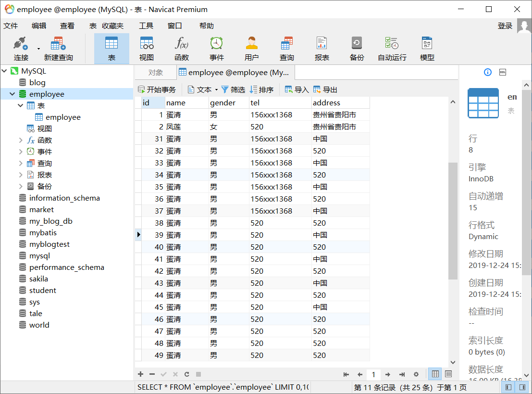Expand the 函数 tree node
532x394 pixels.
(x=20, y=140)
